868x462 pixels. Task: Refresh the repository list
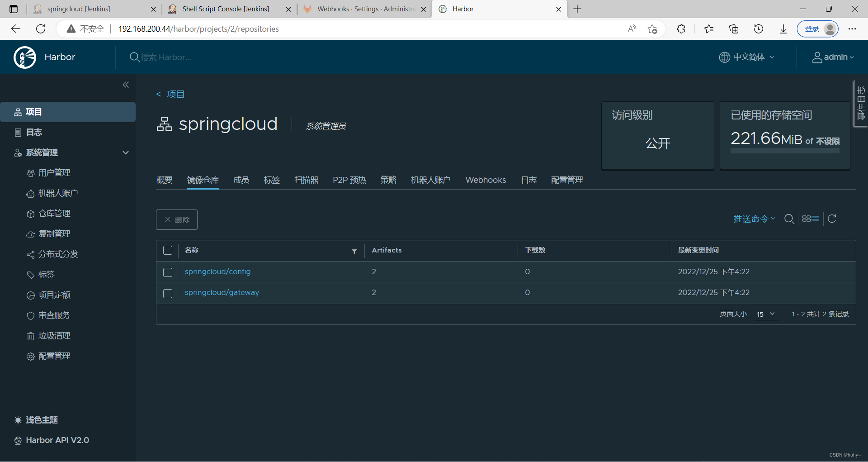click(x=832, y=219)
